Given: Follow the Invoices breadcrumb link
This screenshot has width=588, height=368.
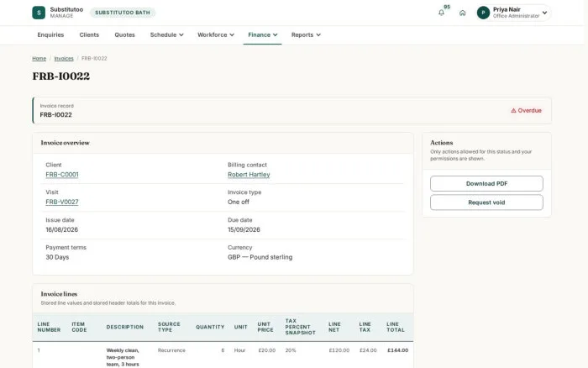Looking at the screenshot, I should pyautogui.click(x=64, y=59).
